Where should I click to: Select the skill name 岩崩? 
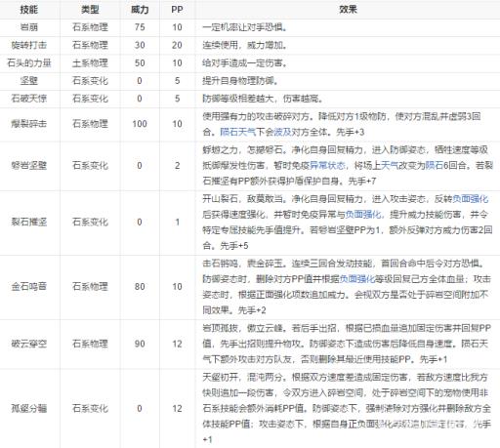(29, 27)
